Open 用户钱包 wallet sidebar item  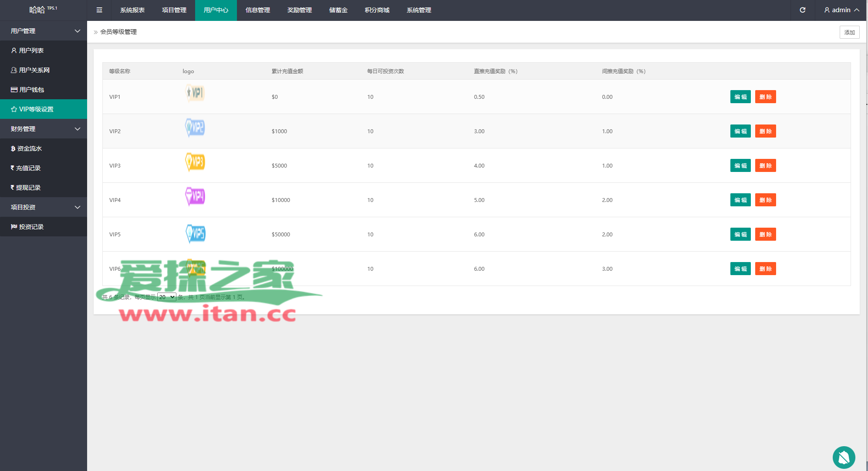pyautogui.click(x=31, y=90)
